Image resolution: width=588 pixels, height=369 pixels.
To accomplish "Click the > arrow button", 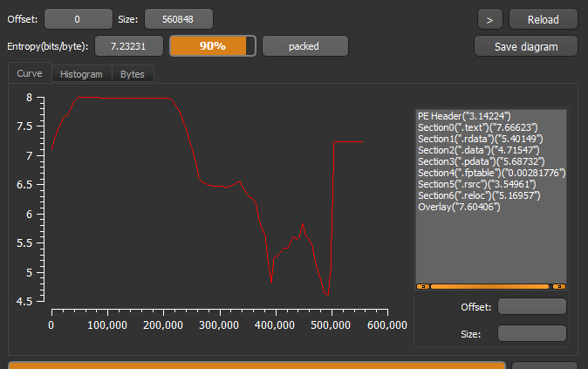I will tap(489, 19).
